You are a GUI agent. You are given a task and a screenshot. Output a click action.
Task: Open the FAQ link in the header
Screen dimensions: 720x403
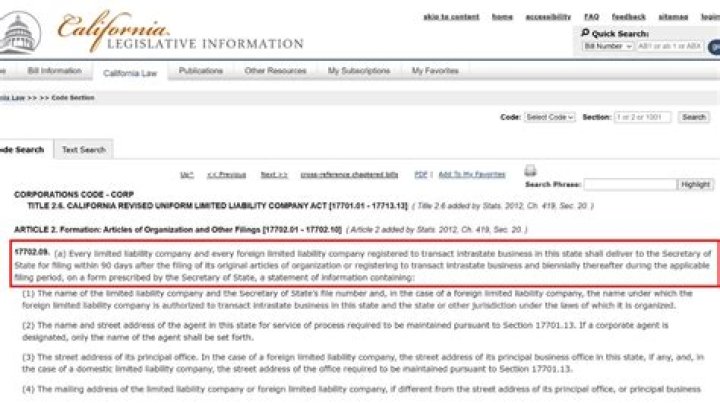(591, 17)
